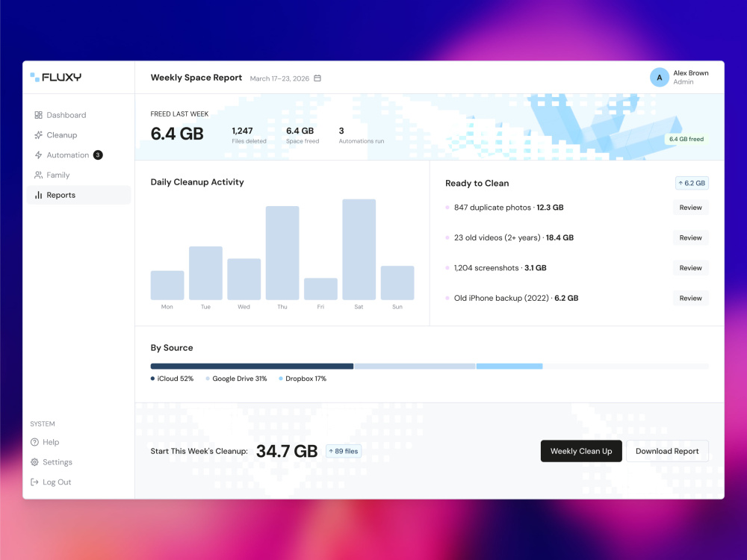This screenshot has width=747, height=560.
Task: Start the Weekly Clean Up
Action: (x=581, y=451)
